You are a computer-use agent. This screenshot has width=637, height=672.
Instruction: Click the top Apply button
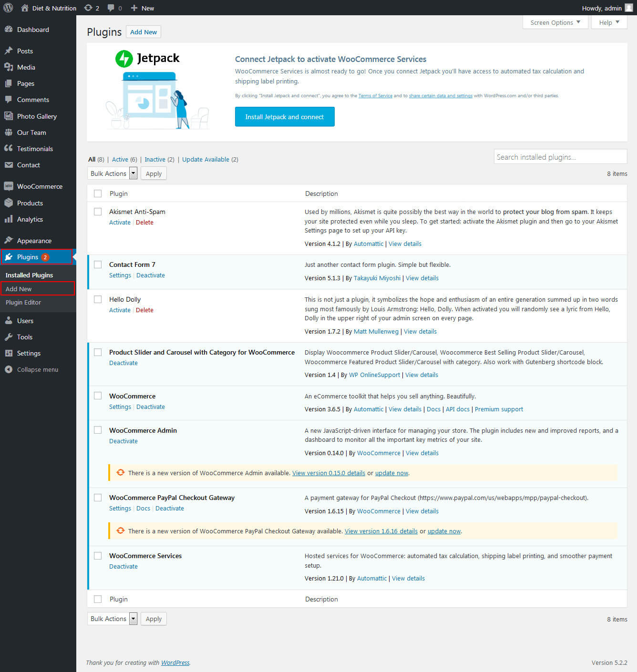154,173
